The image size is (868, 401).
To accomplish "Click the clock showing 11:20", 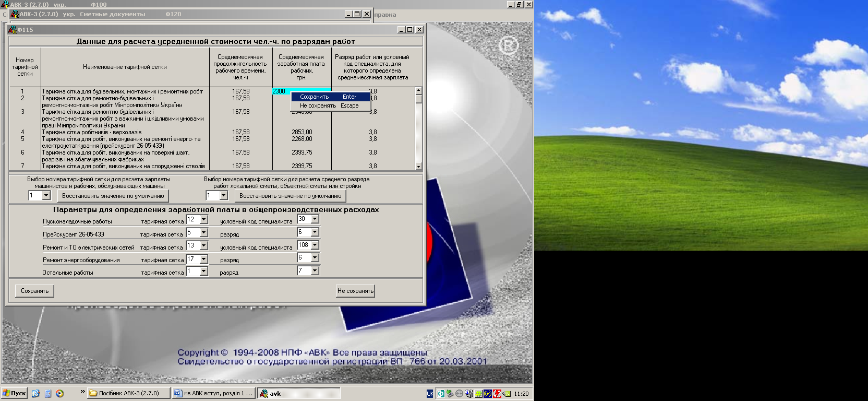I will [521, 394].
